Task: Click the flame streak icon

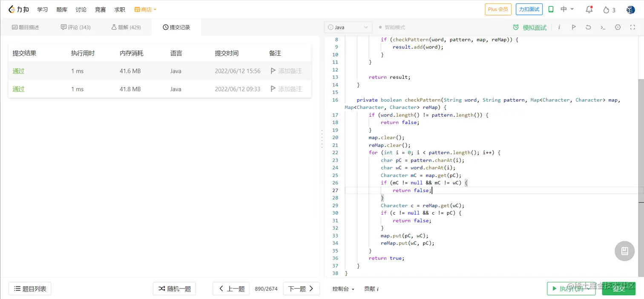Action: pos(606,10)
